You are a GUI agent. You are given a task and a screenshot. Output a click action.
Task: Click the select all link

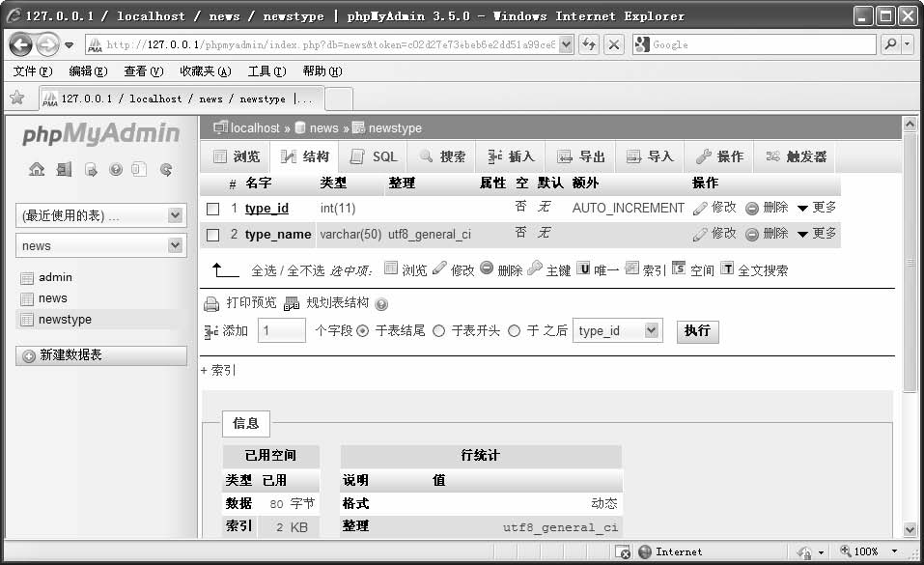(264, 270)
